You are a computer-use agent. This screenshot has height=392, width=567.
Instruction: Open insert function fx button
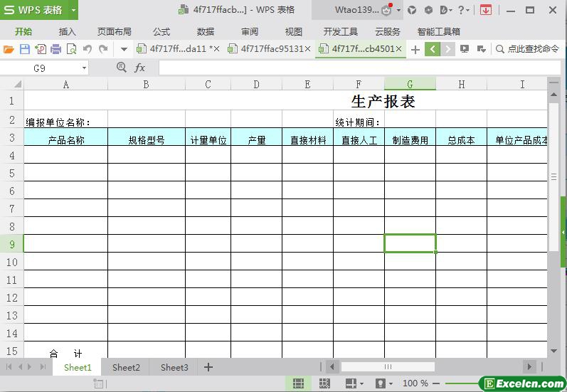(x=139, y=68)
